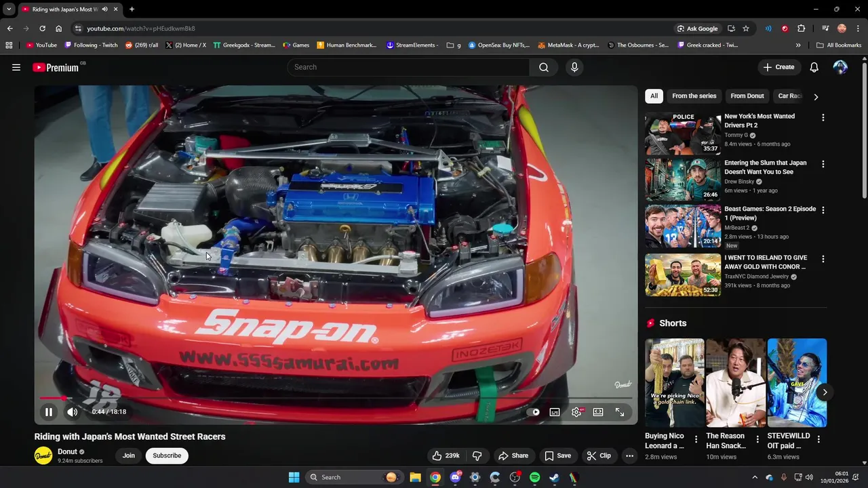Open the YouTube guide hamburger menu

coord(16,67)
